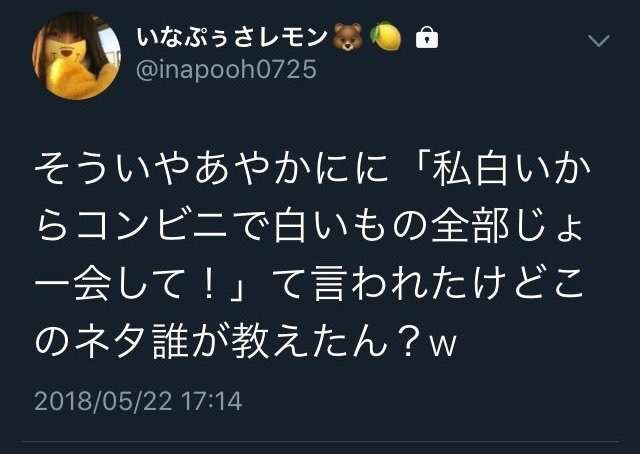Click the divider line below the timestamp
This screenshot has width=640, height=454.
point(322,441)
